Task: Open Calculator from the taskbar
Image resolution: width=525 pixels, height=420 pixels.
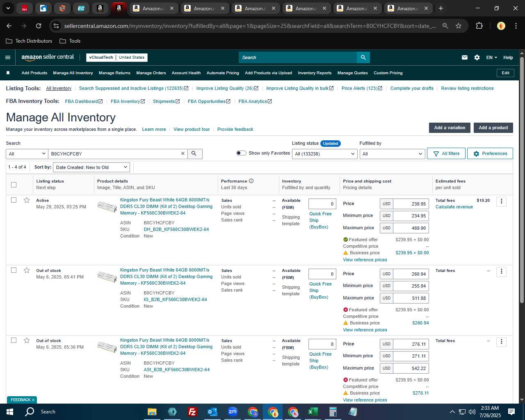Action: pos(333,412)
